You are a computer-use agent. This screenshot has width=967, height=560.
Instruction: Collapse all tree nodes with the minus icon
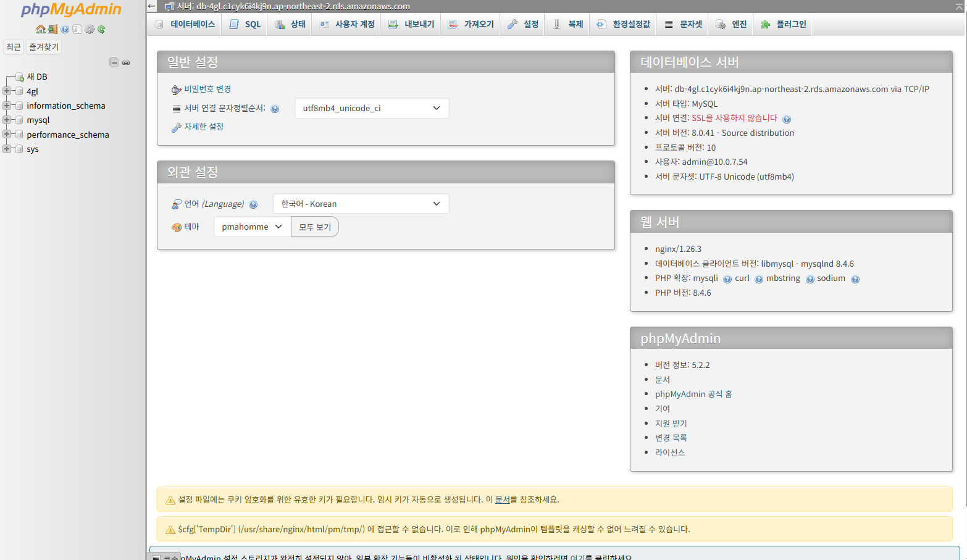pyautogui.click(x=114, y=62)
